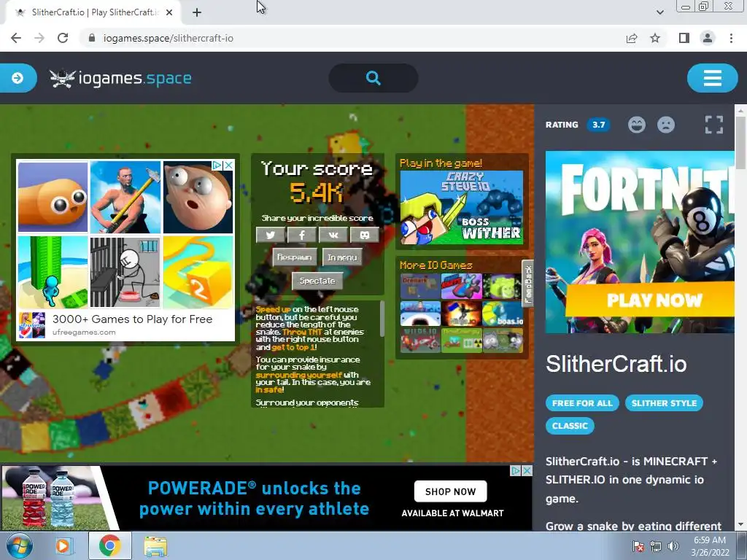
Task: Open the Chrome three-dot menu
Action: point(731,38)
